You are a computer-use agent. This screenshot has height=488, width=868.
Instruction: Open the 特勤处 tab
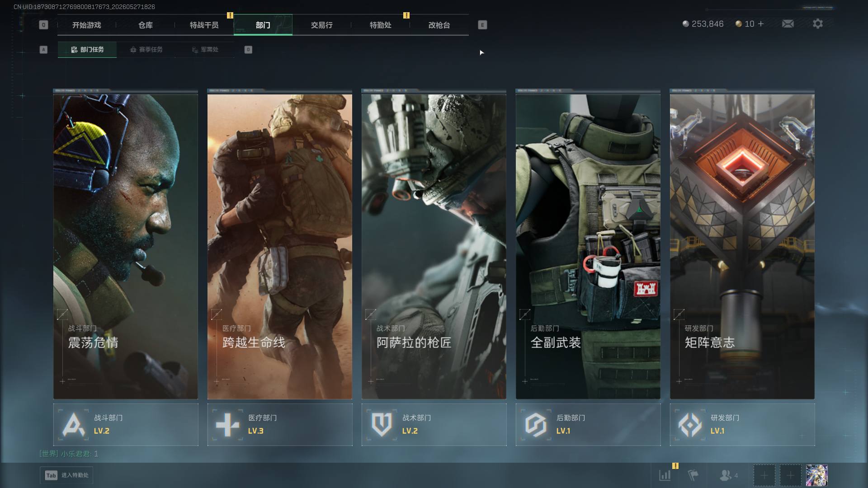(x=381, y=25)
